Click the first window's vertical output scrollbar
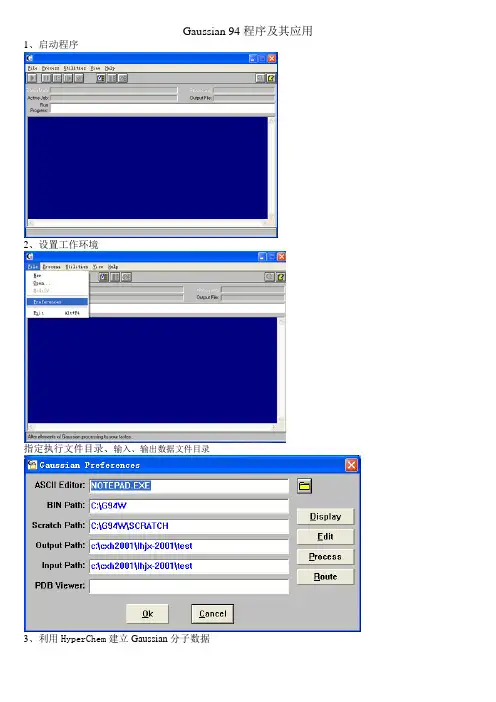 271,168
